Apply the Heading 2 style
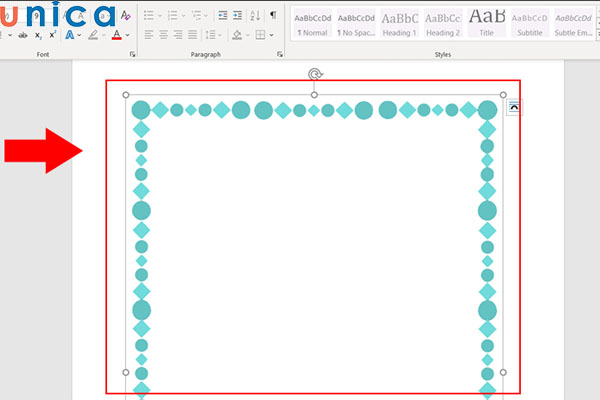Viewport: 600px width, 400px height. [x=443, y=24]
